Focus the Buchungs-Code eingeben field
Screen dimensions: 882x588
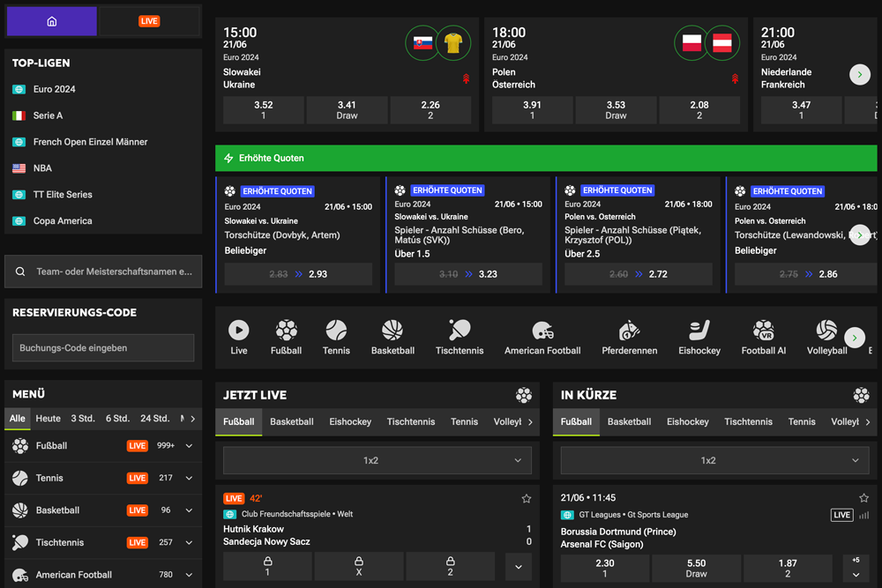tap(103, 348)
